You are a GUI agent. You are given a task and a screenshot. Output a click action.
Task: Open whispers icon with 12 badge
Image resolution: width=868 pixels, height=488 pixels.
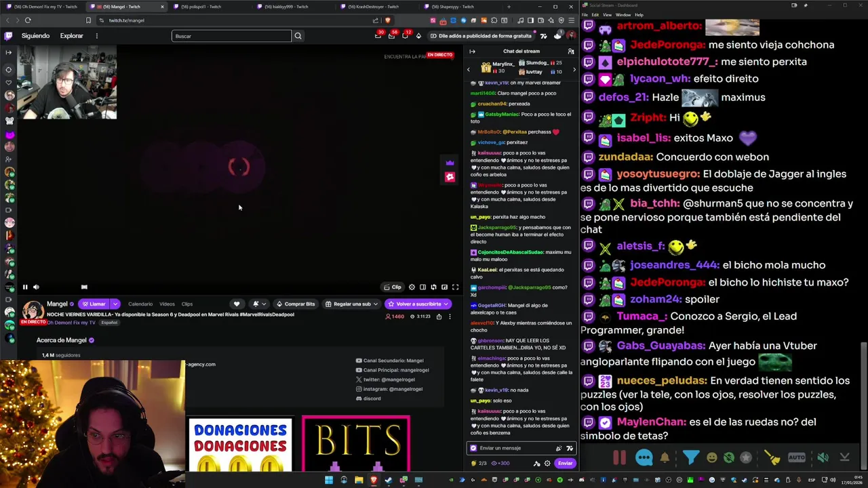pos(406,36)
